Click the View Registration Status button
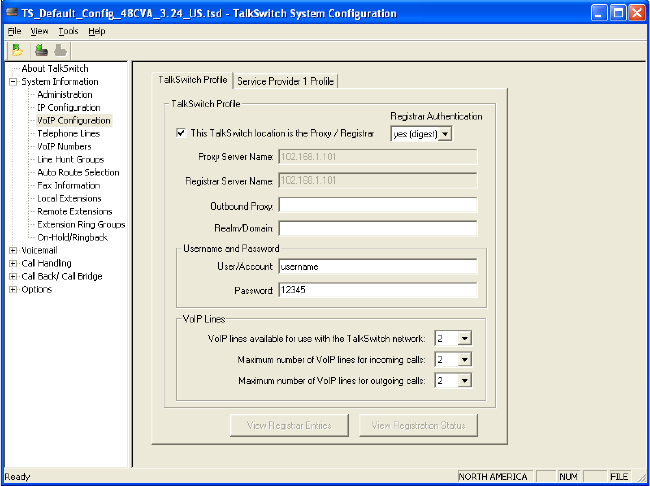 [x=418, y=425]
